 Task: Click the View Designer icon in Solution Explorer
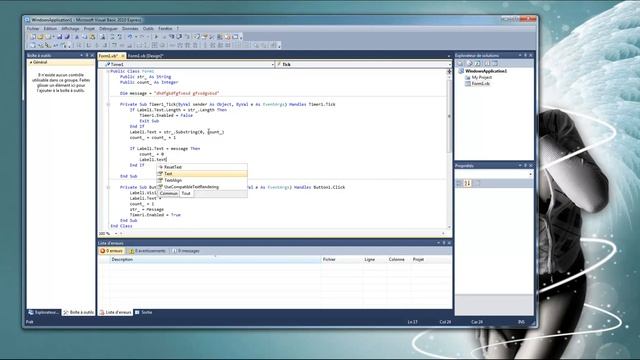click(x=495, y=64)
